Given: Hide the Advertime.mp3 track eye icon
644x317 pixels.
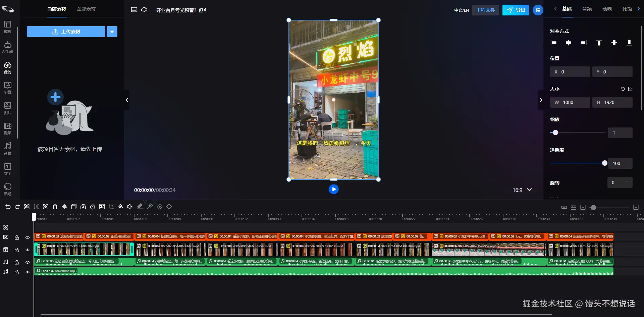Looking at the screenshot, I should (28, 272).
